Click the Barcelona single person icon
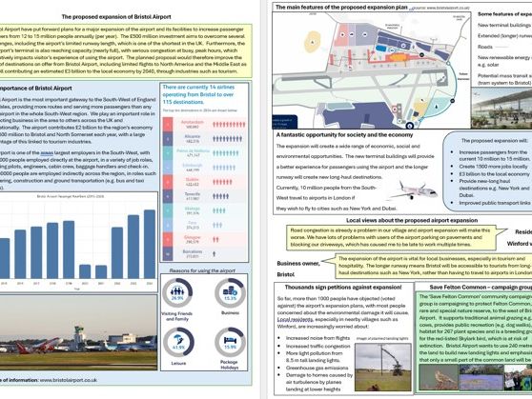 point(215,253)
